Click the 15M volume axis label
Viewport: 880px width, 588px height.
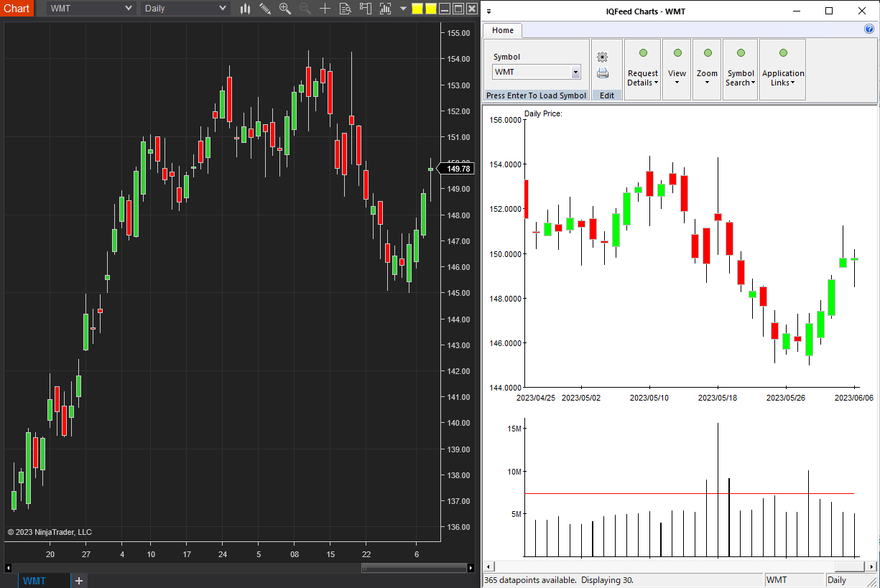click(514, 429)
